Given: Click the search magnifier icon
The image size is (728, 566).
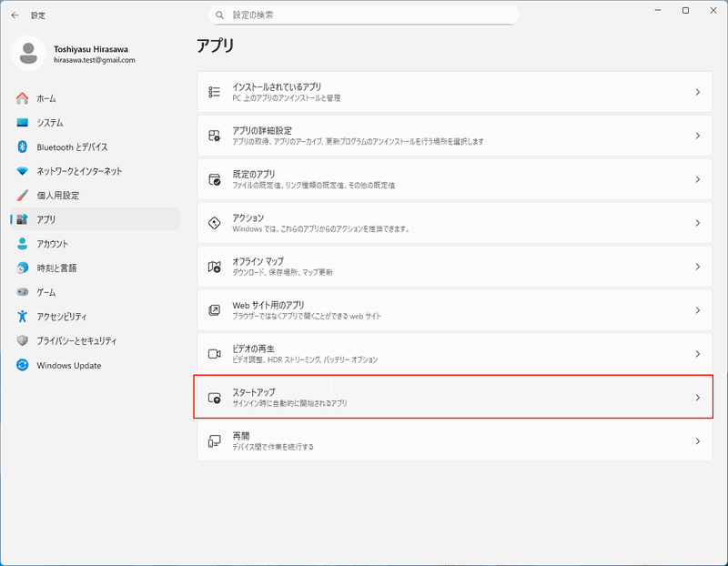Looking at the screenshot, I should [219, 15].
